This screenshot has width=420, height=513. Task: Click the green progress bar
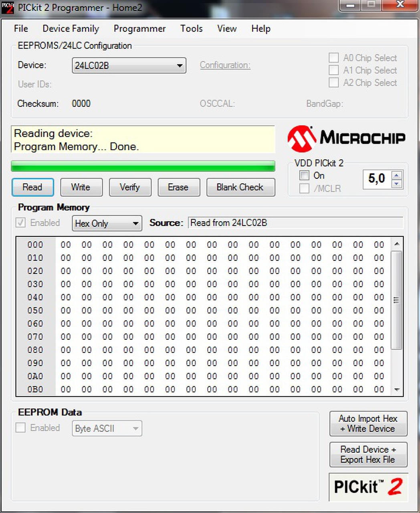[143, 166]
